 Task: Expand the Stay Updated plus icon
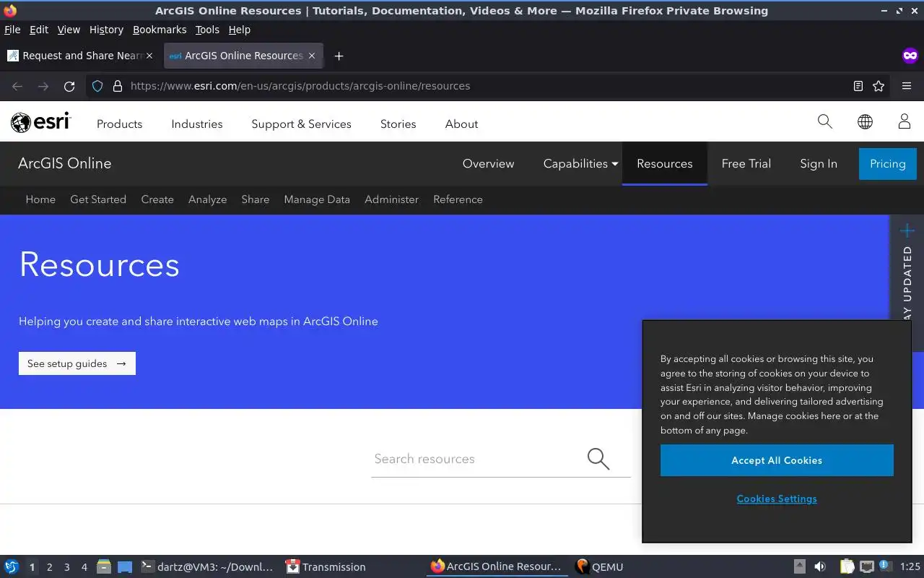coord(907,230)
